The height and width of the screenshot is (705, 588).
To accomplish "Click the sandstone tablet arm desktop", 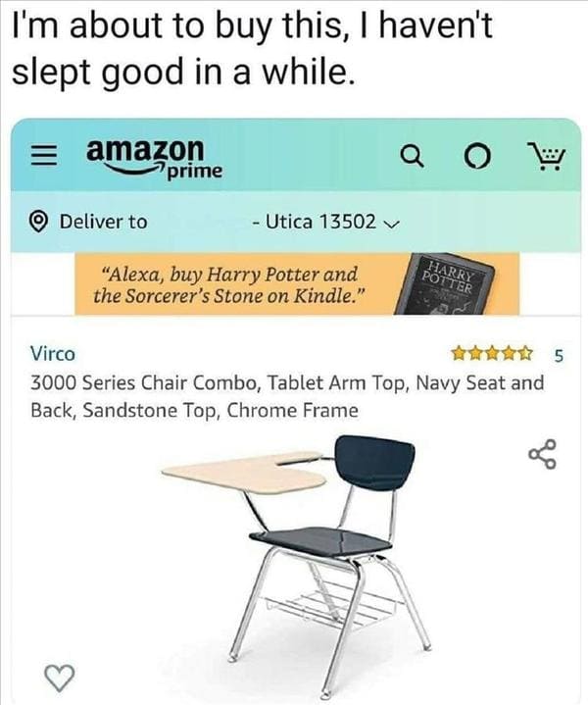I will tap(244, 473).
